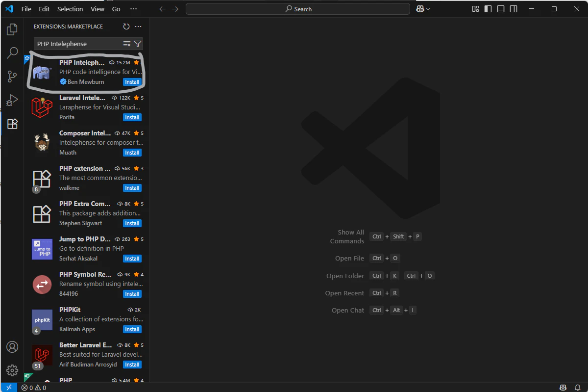Click the Ben Mewburn publisher name

point(86,82)
